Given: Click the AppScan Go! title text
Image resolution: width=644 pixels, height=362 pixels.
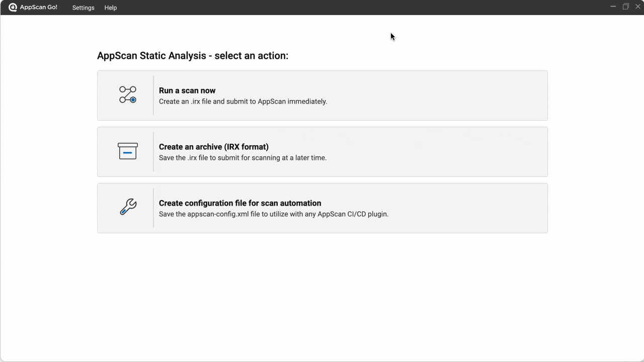Looking at the screenshot, I should (39, 8).
